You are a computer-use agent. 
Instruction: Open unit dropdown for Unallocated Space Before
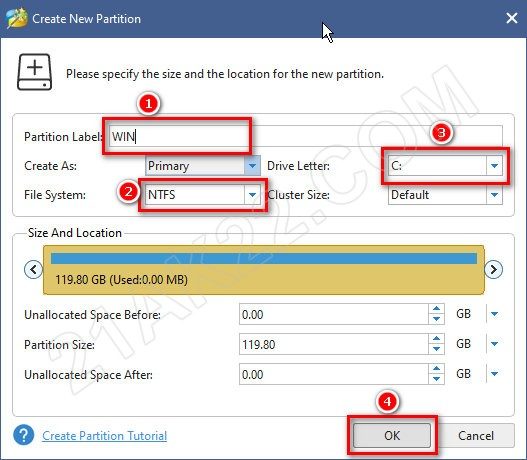click(x=494, y=314)
